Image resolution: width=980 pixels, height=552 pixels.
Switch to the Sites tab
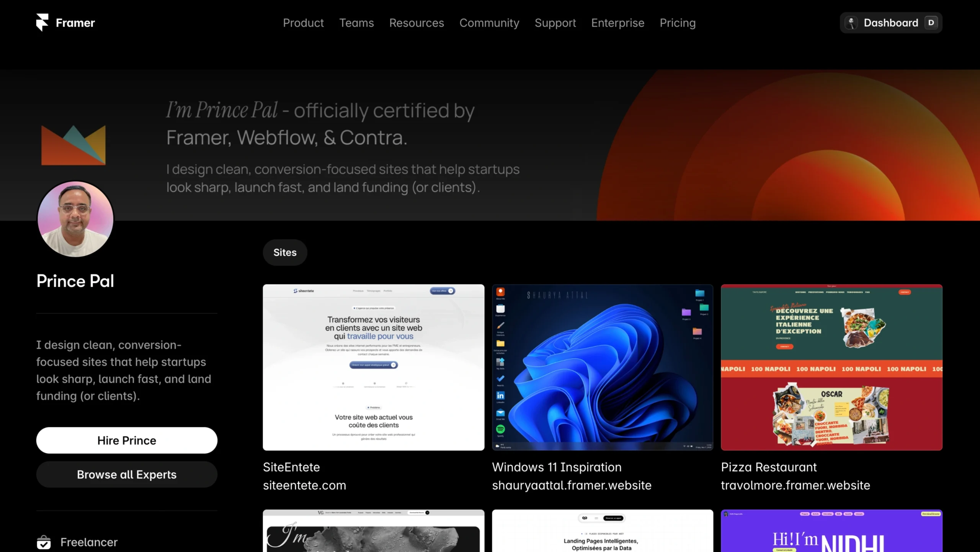click(284, 252)
